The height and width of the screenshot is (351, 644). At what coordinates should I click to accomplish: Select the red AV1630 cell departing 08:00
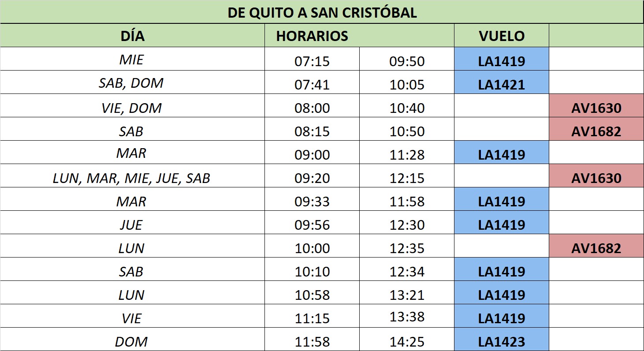click(596, 108)
